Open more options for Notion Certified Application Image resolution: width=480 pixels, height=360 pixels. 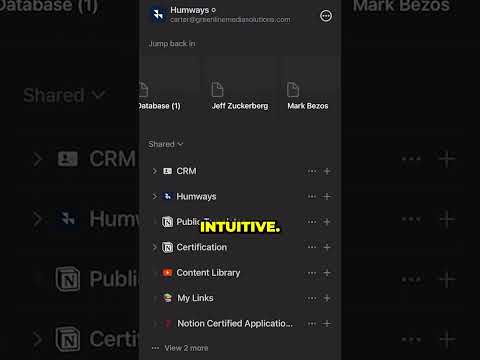(312, 324)
